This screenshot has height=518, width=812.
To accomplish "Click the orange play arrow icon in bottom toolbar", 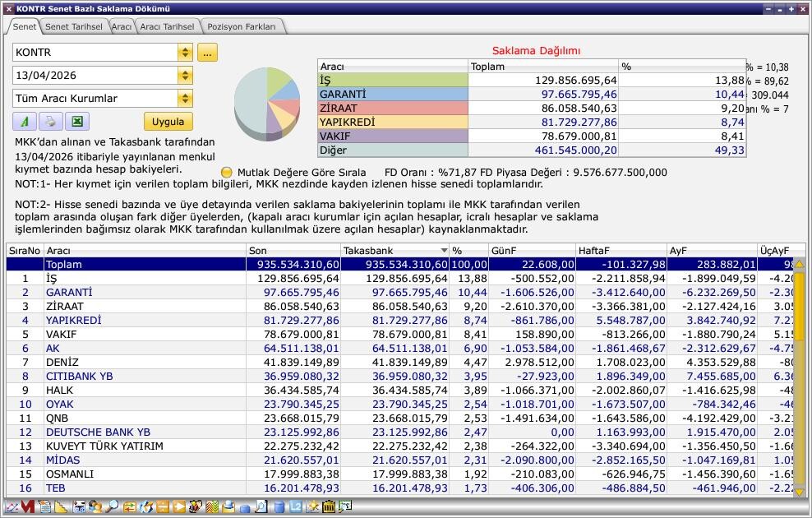I will [179, 507].
